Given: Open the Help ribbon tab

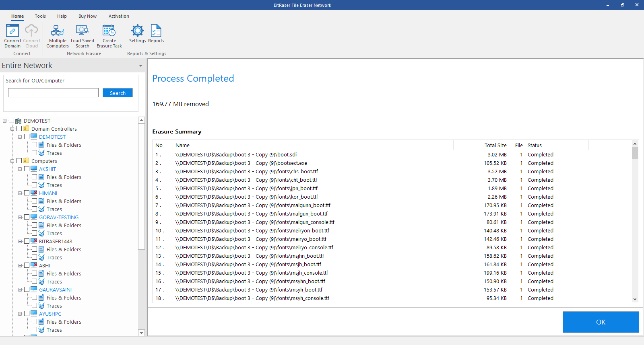Looking at the screenshot, I should [x=62, y=16].
